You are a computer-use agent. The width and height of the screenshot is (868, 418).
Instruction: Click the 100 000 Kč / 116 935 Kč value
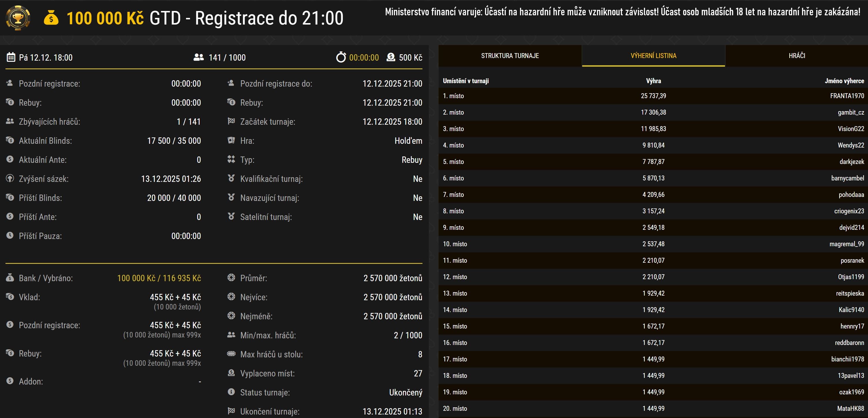(x=159, y=278)
